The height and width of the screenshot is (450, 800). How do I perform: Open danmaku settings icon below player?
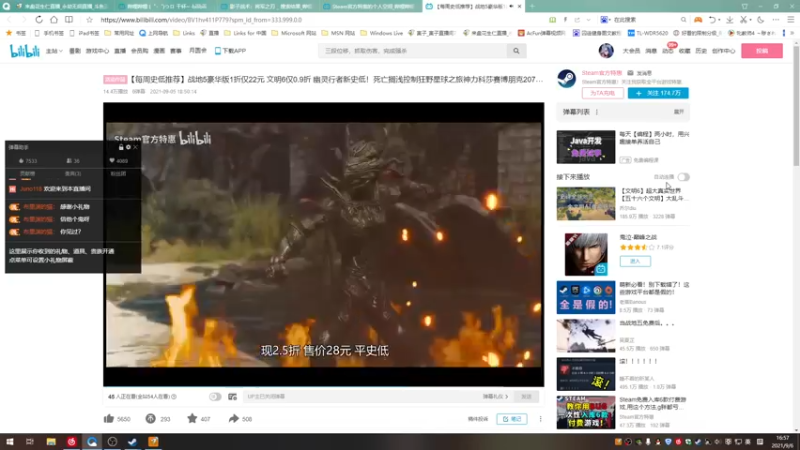(233, 396)
